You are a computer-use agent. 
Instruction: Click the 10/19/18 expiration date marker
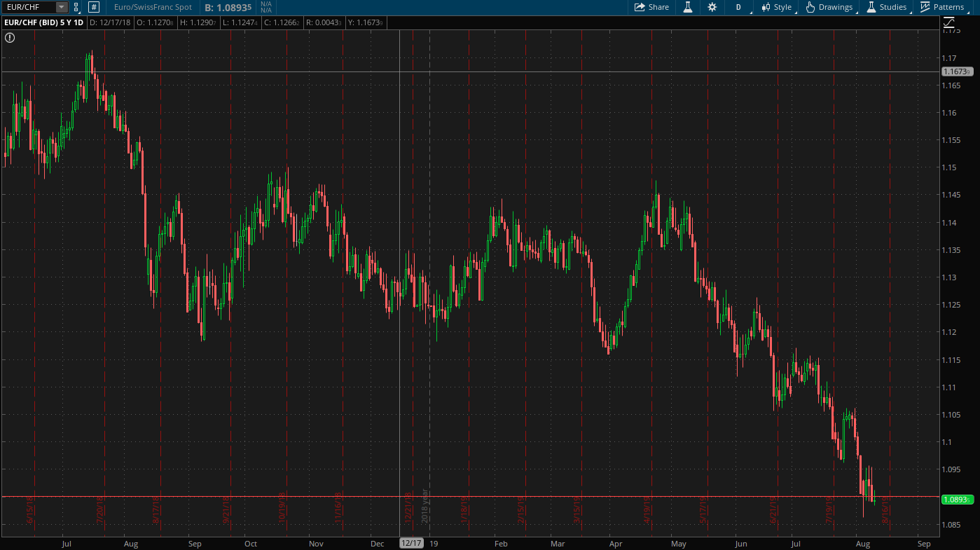click(x=282, y=509)
